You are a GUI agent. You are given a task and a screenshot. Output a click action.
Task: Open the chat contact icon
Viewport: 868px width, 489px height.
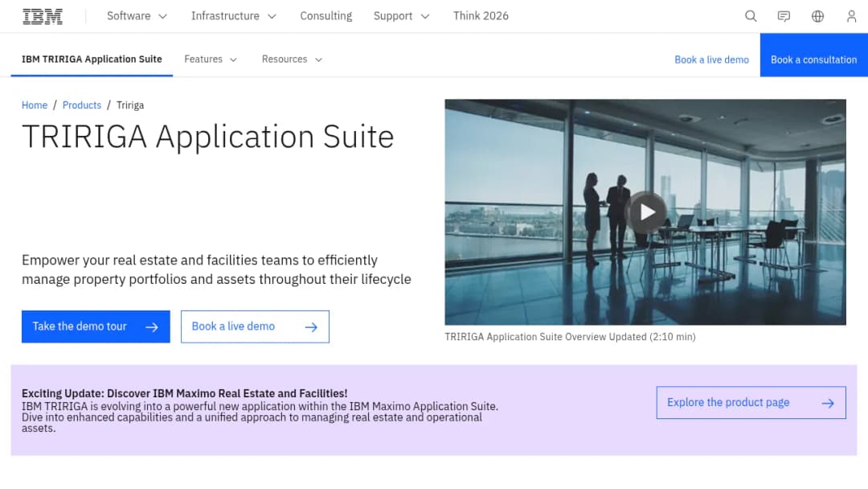click(x=784, y=16)
